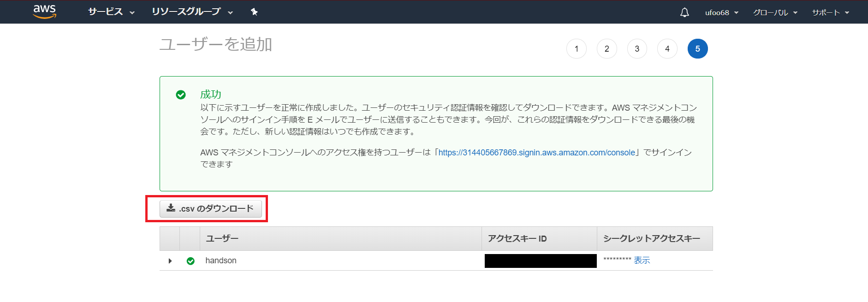Open the signin.aws.amazon.com console link
The width and height of the screenshot is (868, 302).
[x=537, y=153]
